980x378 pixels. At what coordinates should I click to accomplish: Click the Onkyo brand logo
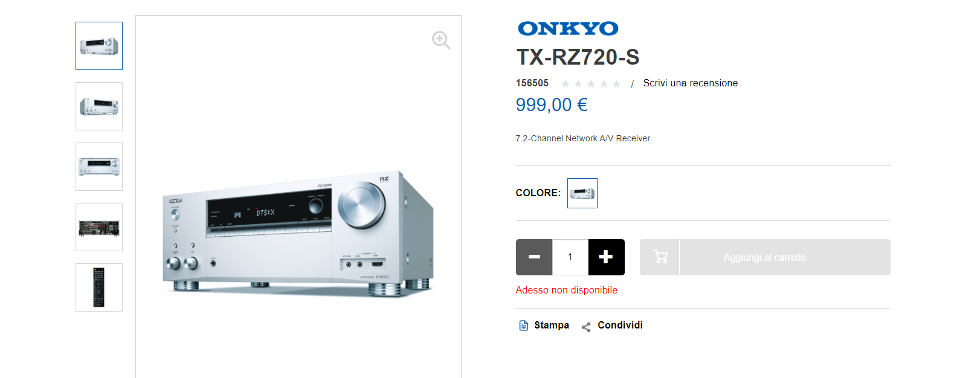coord(568,28)
